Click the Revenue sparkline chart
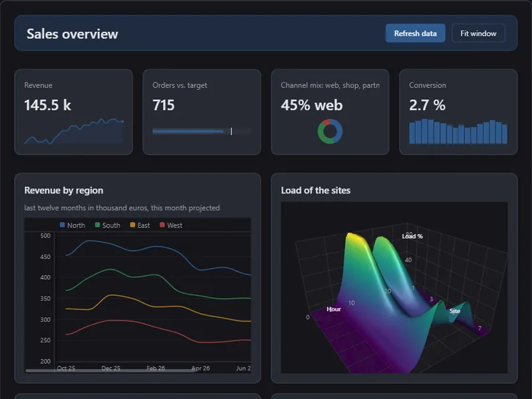The width and height of the screenshot is (532, 399). [x=74, y=131]
